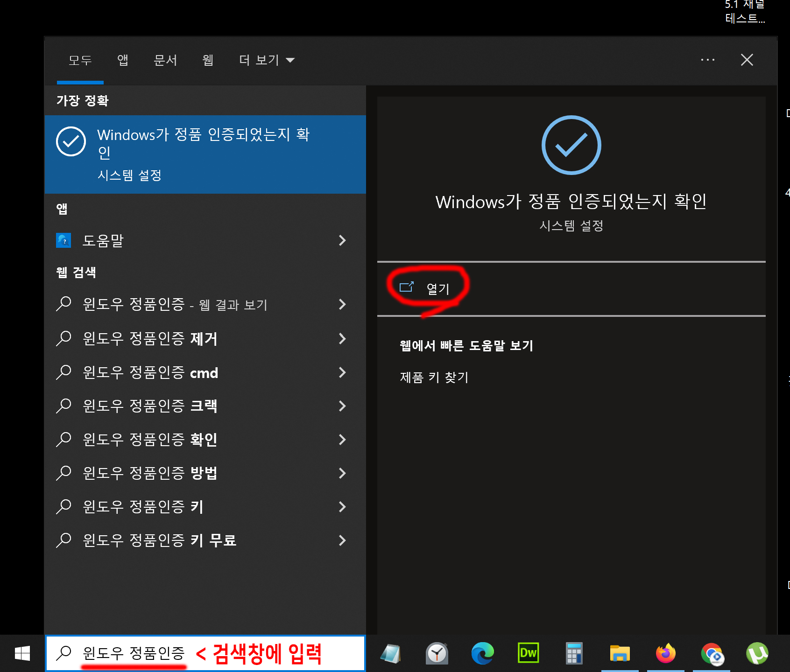Viewport: 790px width, 672px height.
Task: Click the checkmark icon in best match result
Action: 71,141
